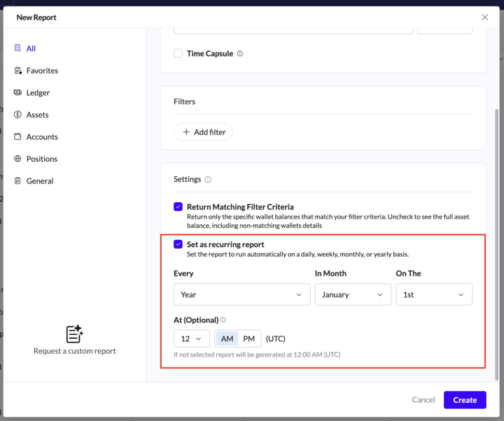Click the Positions globe icon
The image size is (504, 421).
pyautogui.click(x=17, y=159)
